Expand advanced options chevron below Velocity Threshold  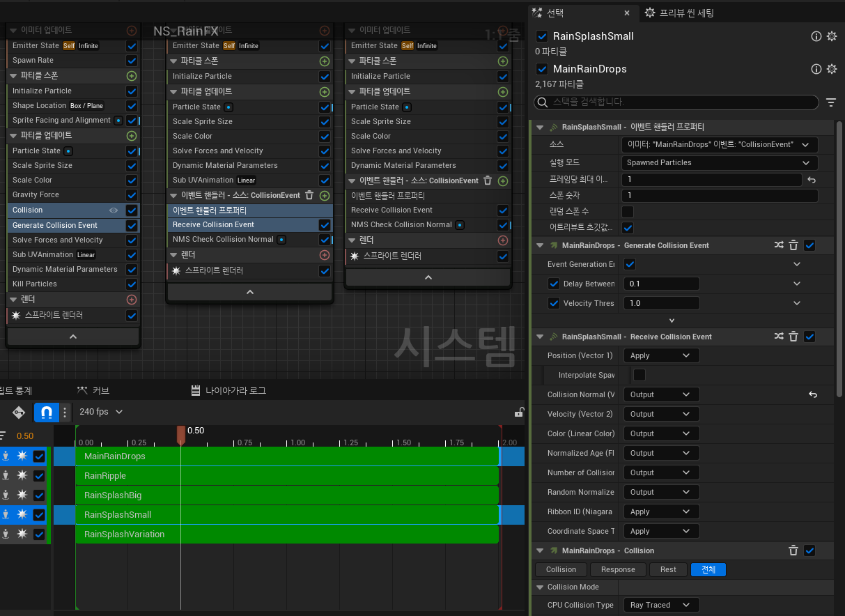pyautogui.click(x=672, y=321)
